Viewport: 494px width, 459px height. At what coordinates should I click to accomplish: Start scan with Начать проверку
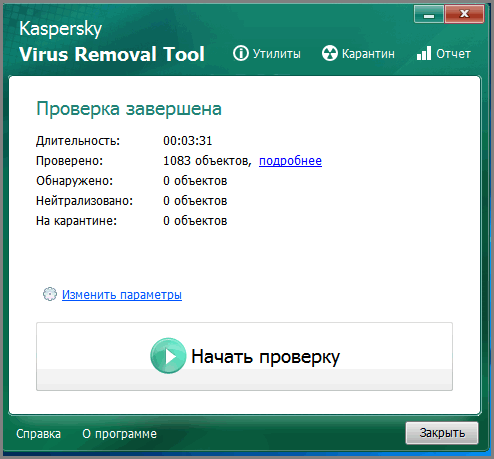(244, 356)
